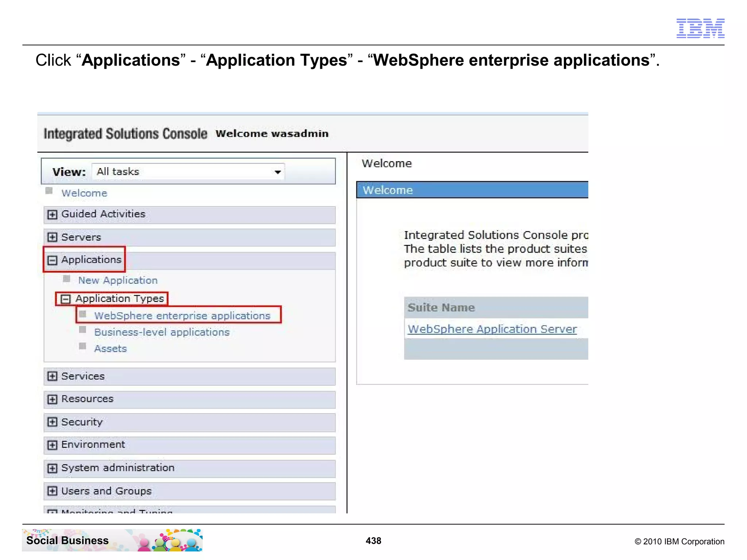Expand the Servers section plus icon
The height and width of the screenshot is (560, 747).
coord(52,237)
